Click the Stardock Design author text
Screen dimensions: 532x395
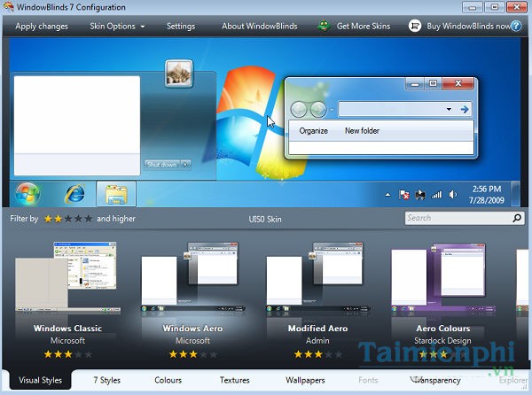pyautogui.click(x=442, y=340)
